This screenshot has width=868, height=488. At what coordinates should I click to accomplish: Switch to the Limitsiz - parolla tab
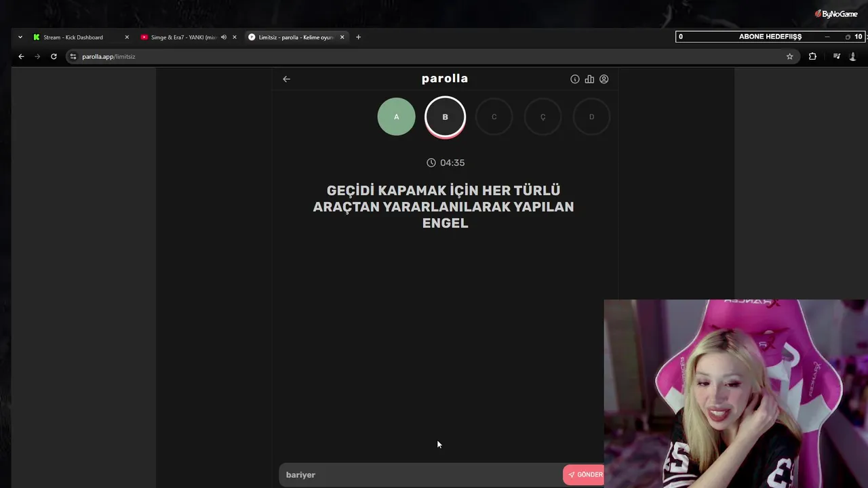pyautogui.click(x=296, y=37)
